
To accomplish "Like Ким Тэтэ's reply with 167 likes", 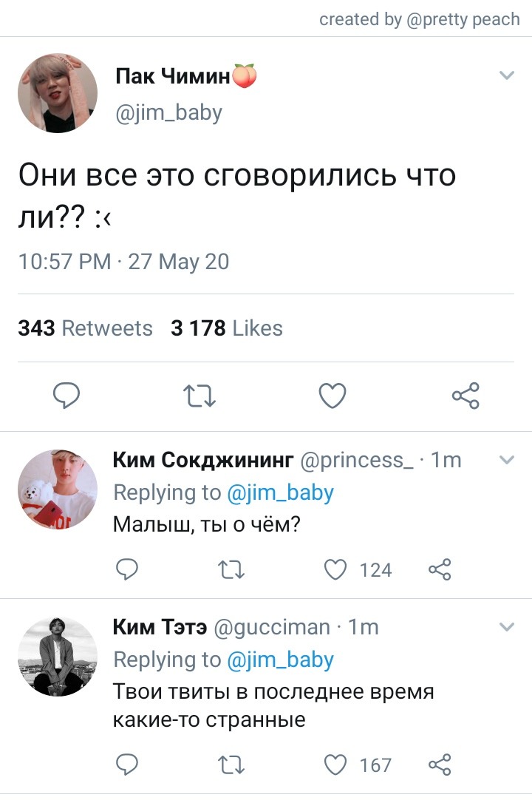I will [335, 765].
